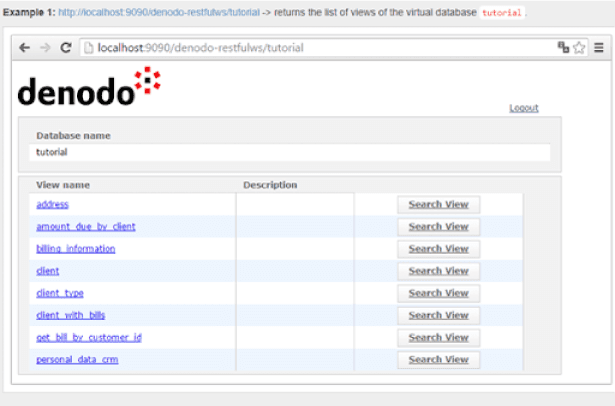Click the Database name field showing tutorial
Image resolution: width=615 pixels, height=406 pixels.
[289, 152]
